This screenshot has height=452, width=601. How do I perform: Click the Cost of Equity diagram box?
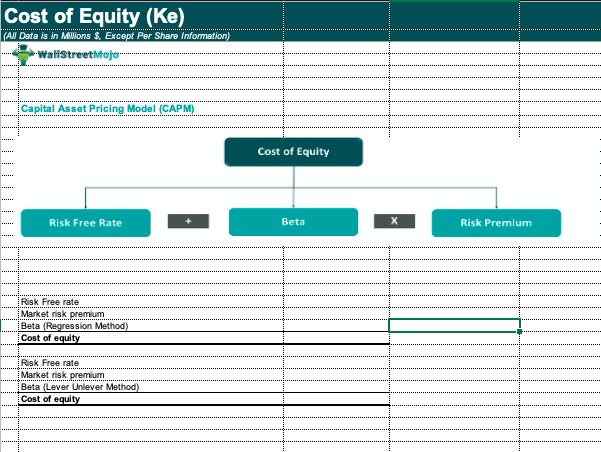coord(294,152)
